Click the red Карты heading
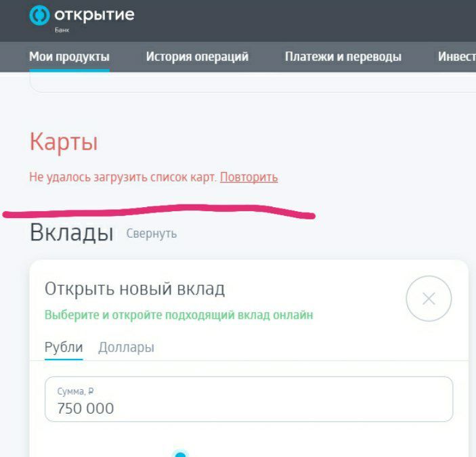 coord(64,142)
